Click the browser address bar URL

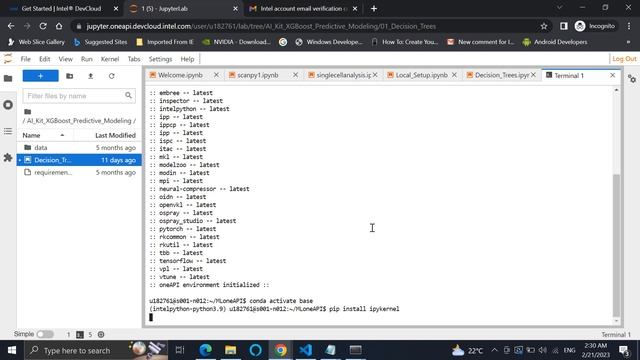click(x=261, y=27)
